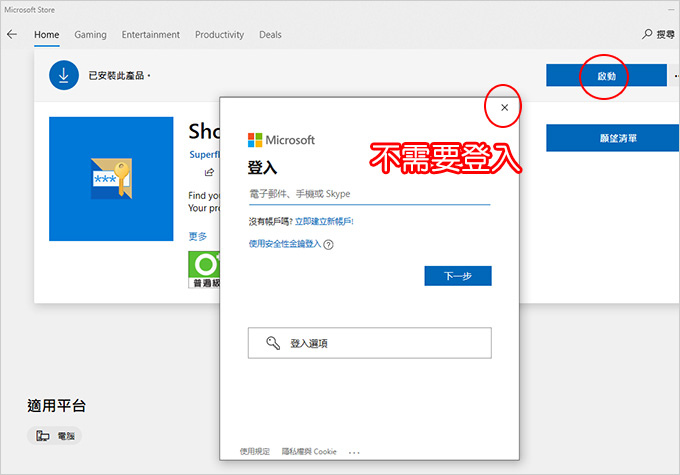
Task: Click the 下一步 next button
Action: coord(458,276)
